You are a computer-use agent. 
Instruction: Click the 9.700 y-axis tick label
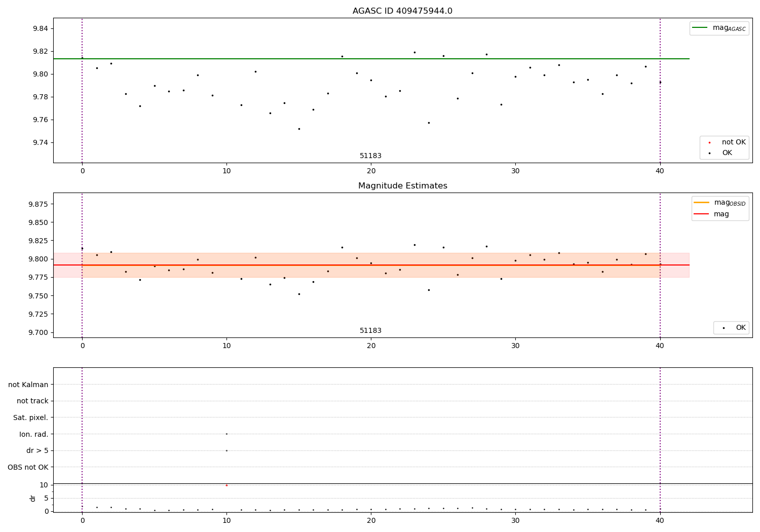pos(39,333)
